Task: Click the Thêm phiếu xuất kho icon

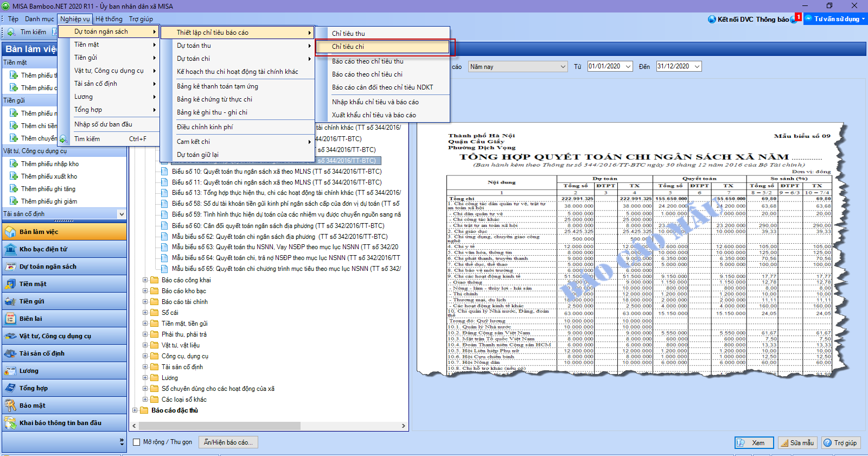Action: click(x=14, y=176)
